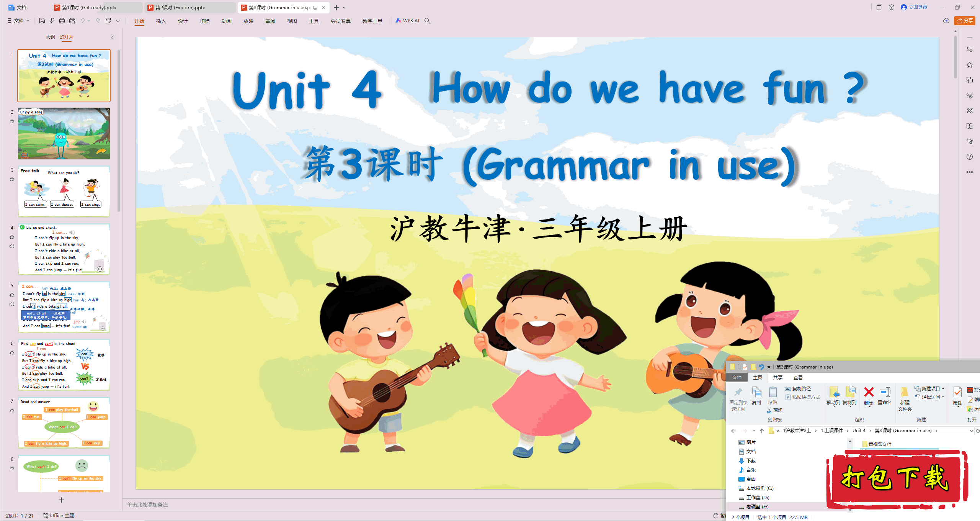The image size is (980, 521).
Task: Select 本地磁盘 (C:) in Explorer navigation pane
Action: [x=756, y=488]
